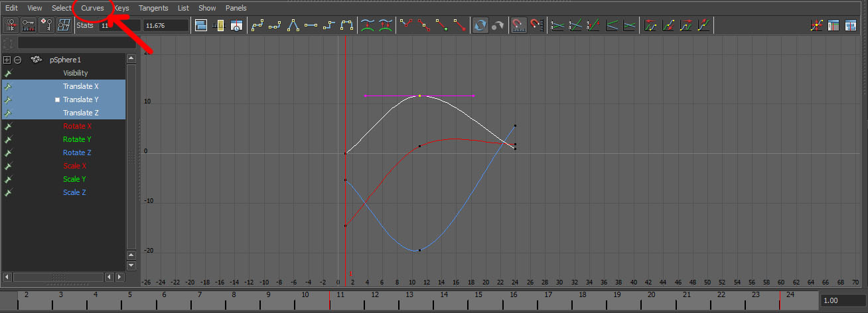Pin the Visibility channel
This screenshot has height=313, width=868.
coord(8,73)
